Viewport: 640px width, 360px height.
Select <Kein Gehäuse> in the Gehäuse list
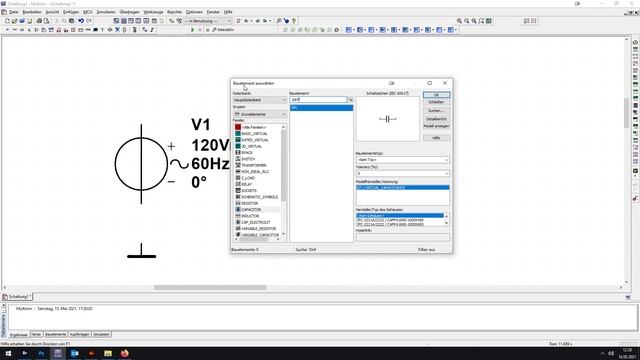(x=400, y=216)
